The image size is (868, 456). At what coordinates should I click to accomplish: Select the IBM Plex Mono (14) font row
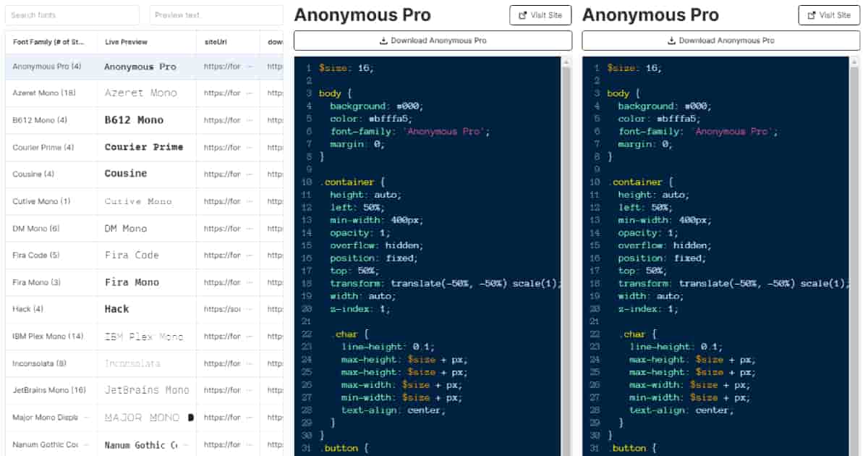(x=144, y=337)
